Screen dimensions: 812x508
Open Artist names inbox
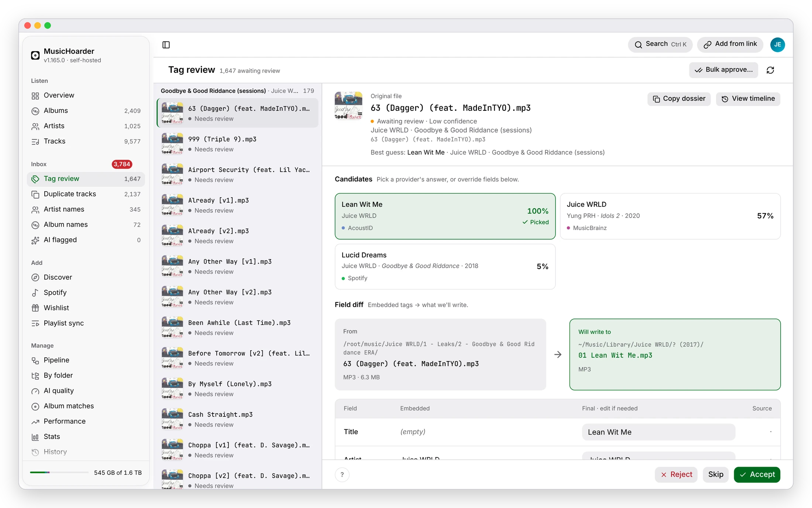pos(86,209)
